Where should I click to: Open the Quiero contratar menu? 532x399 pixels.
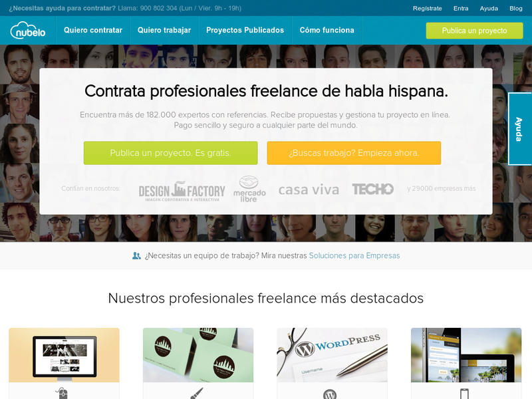[93, 30]
